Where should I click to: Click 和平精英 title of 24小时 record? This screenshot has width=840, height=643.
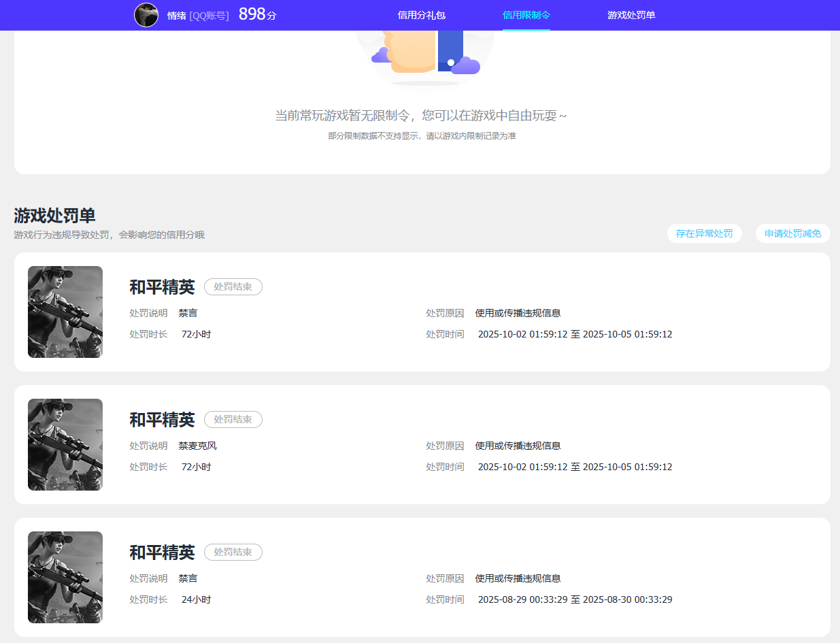pos(162,553)
